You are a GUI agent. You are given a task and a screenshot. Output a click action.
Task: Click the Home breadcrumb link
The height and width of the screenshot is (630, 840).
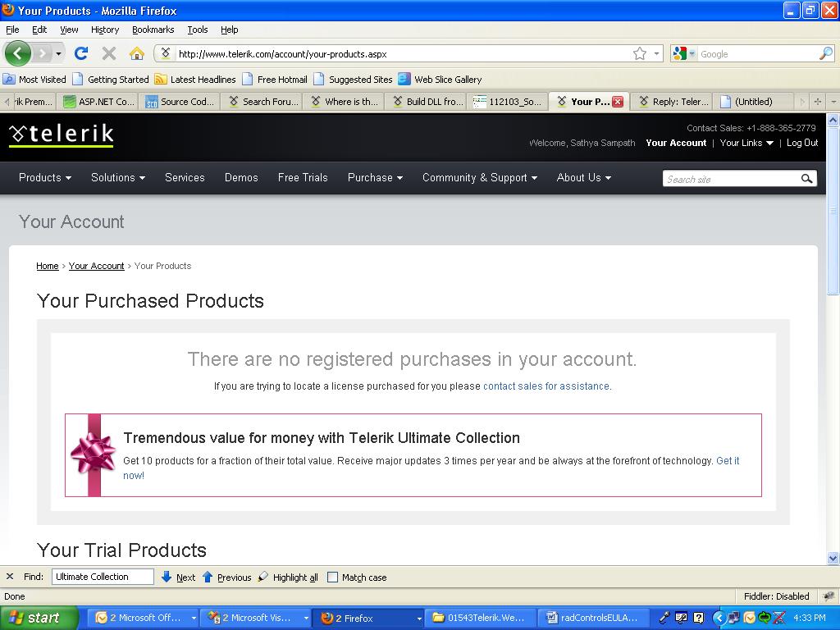click(47, 266)
